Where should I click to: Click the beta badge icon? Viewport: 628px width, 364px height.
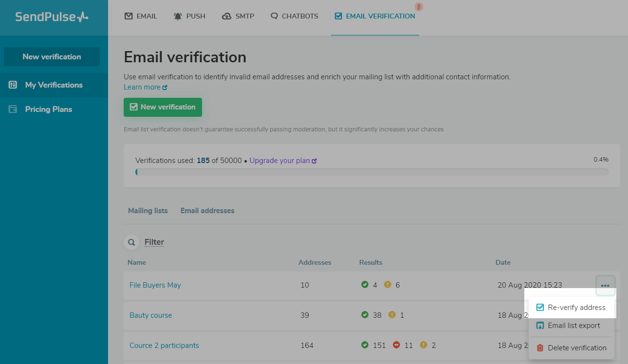point(419,7)
